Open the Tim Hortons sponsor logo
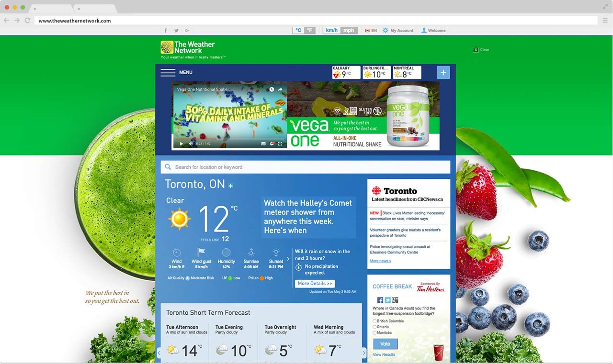Image resolution: width=613 pixels, height=364 pixels. point(430,287)
